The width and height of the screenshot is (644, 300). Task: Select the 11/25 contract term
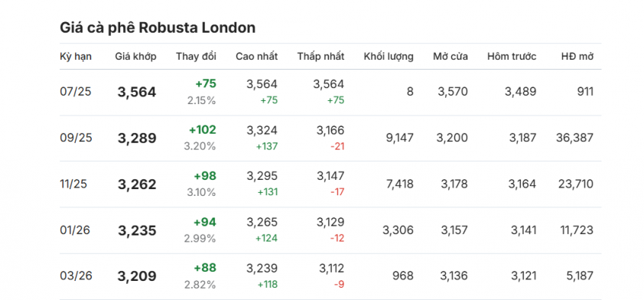tap(73, 184)
